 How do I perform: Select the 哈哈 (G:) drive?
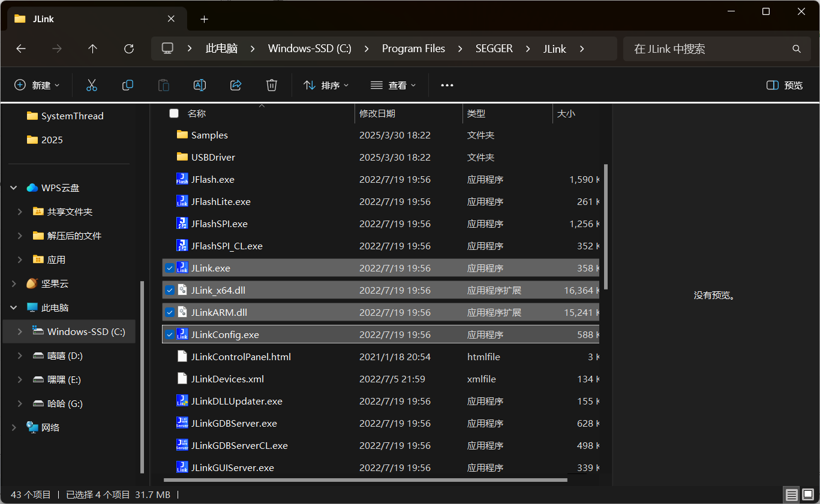(x=65, y=403)
